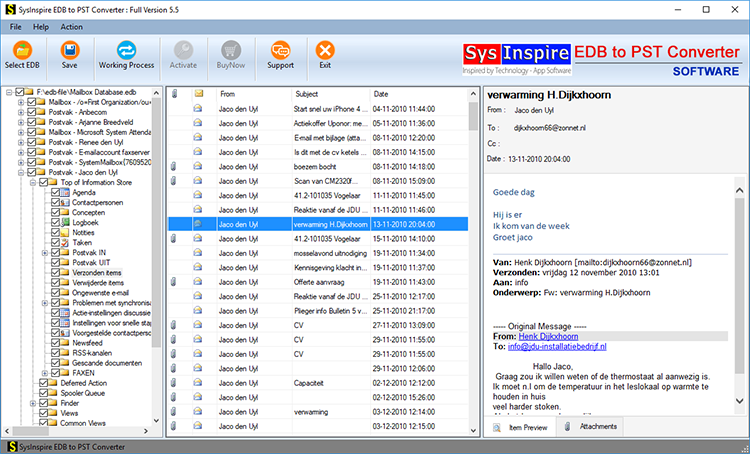Click the folder tree scroll right arrow
The width and height of the screenshot is (750, 454).
146,431
